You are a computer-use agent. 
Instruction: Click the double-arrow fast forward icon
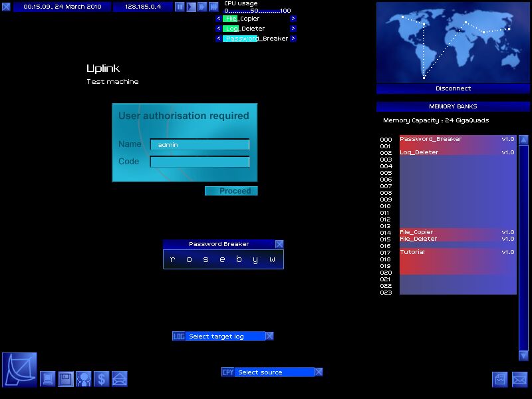(202, 7)
